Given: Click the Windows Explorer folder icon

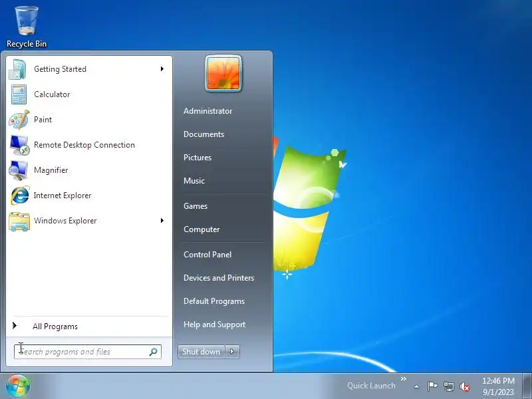Looking at the screenshot, I should [x=19, y=221].
